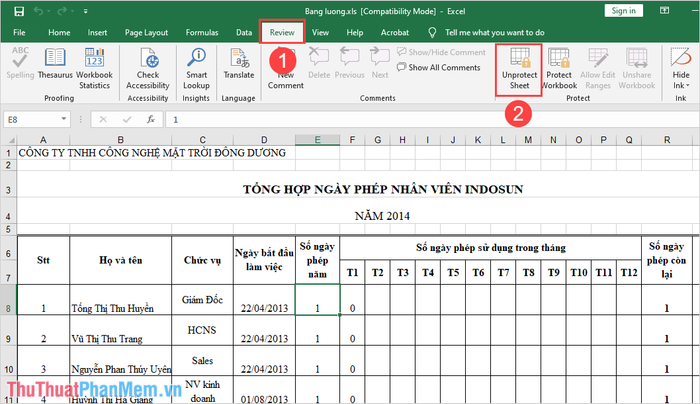700x404 pixels.
Task: Open Smart Lookup insights
Action: pyautogui.click(x=196, y=68)
